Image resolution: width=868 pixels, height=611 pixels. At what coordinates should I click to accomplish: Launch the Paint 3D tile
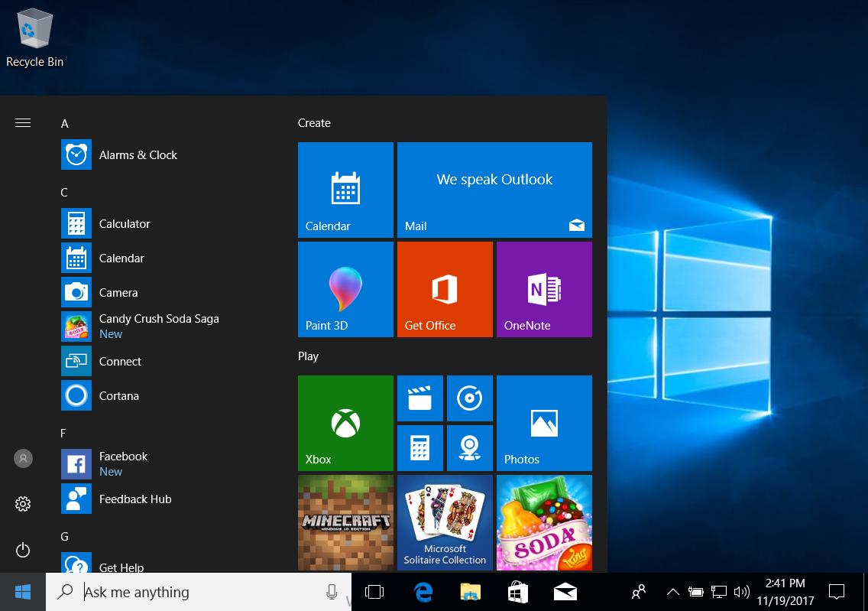345,289
